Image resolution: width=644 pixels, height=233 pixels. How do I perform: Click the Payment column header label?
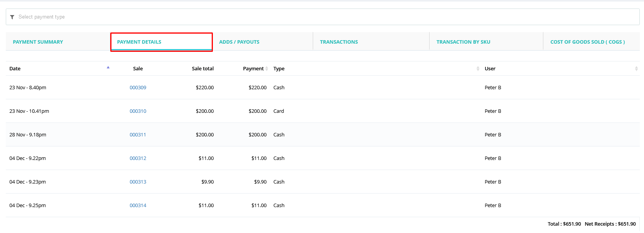pos(253,68)
